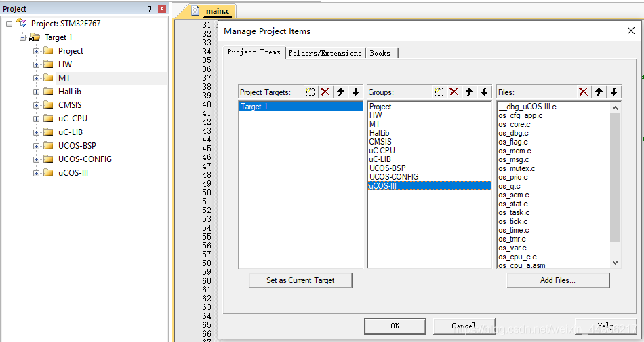The image size is (644, 342).
Task: Expand the UCOS-BSP folder
Action: pyautogui.click(x=36, y=147)
